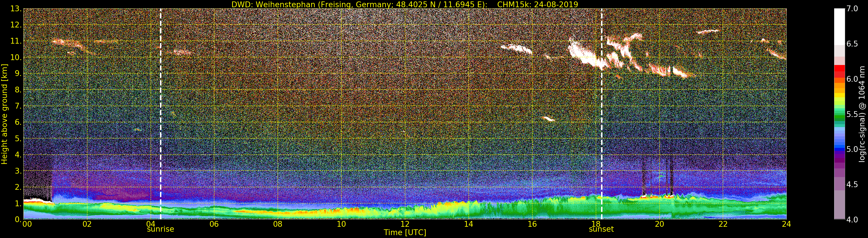
Task: Click the height axis tick label '4.'
Action: 18,155
